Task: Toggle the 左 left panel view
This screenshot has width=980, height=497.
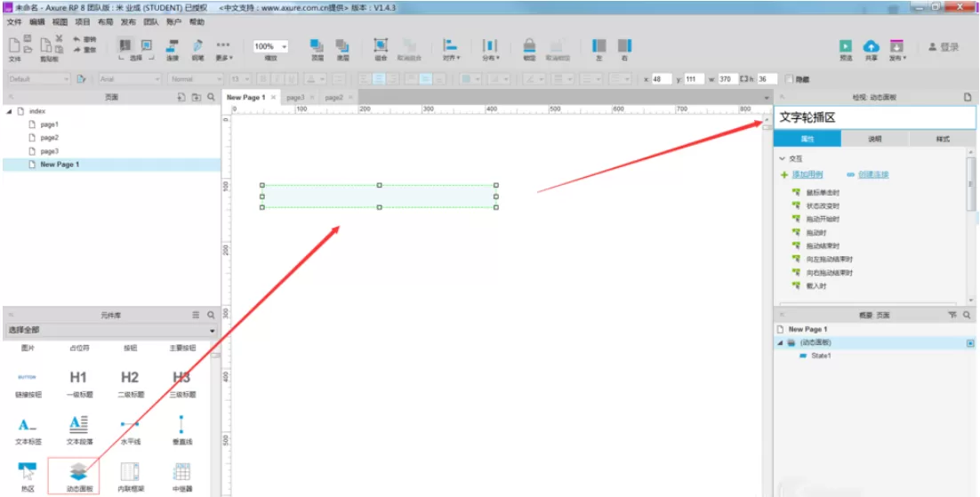Action: click(598, 50)
